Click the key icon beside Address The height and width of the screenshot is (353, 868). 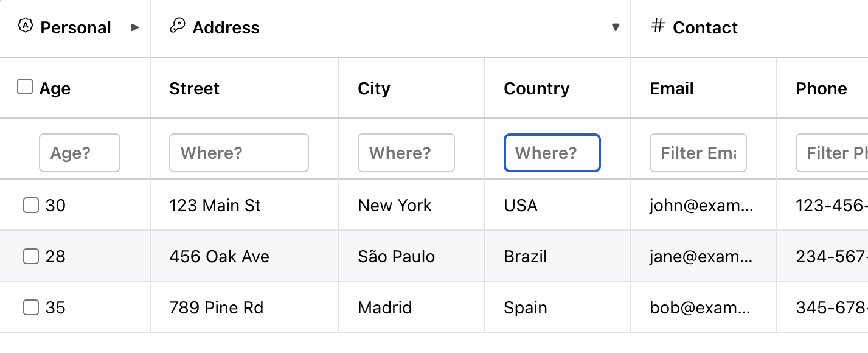point(177,26)
